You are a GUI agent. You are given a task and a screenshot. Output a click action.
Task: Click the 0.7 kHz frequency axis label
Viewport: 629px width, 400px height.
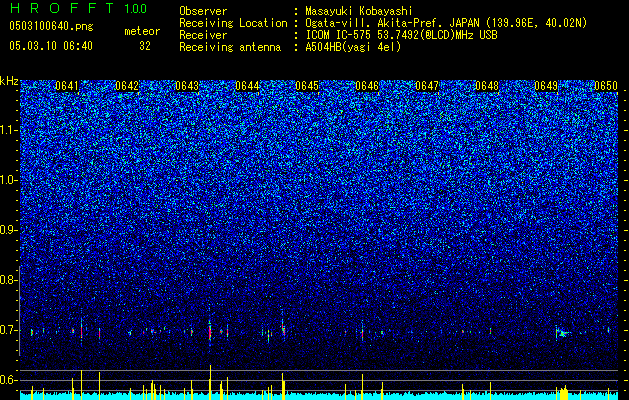(x=7, y=330)
